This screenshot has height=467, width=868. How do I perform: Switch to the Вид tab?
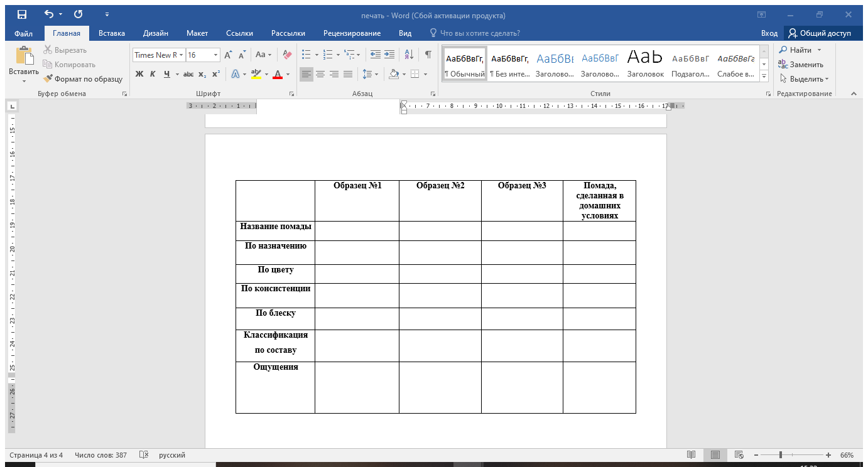[405, 33]
